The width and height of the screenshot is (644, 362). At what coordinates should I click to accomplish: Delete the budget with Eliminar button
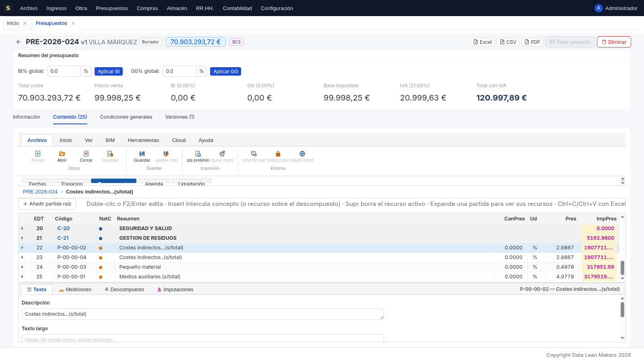tap(614, 42)
